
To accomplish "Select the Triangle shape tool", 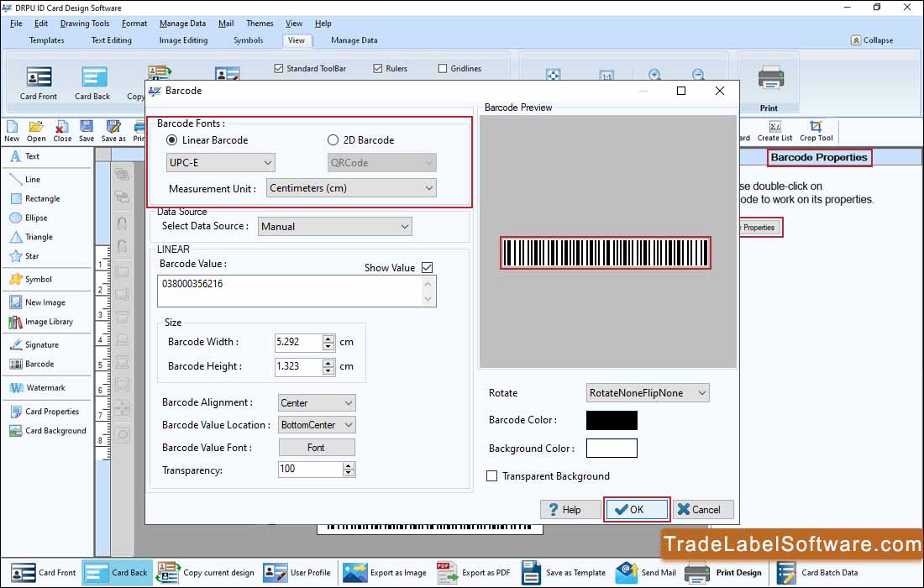I will pos(31,237).
